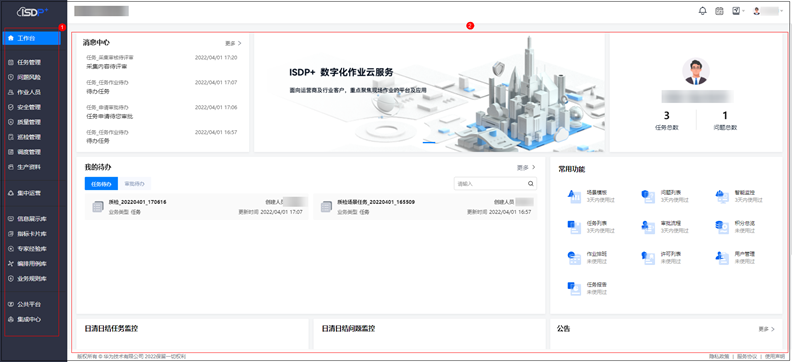Open the 智能监控 shortcut icon
This screenshot has width=792, height=362.
(722, 196)
